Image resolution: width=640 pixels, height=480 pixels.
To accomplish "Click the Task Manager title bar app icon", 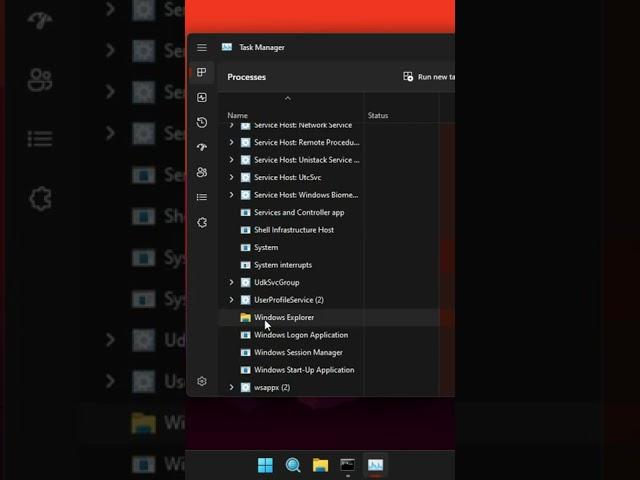I will [x=227, y=47].
